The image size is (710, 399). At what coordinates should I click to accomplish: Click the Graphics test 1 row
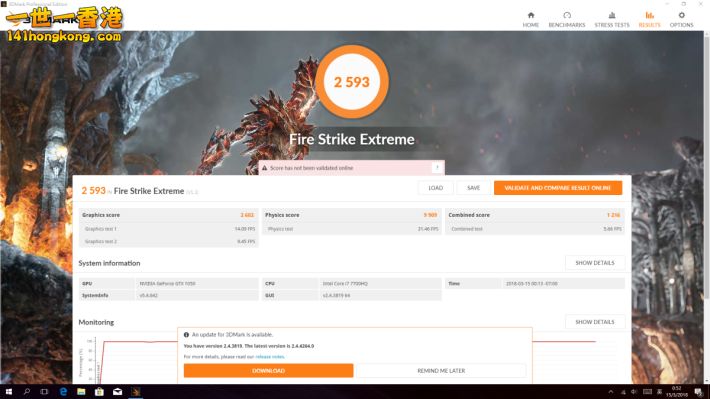click(168, 229)
